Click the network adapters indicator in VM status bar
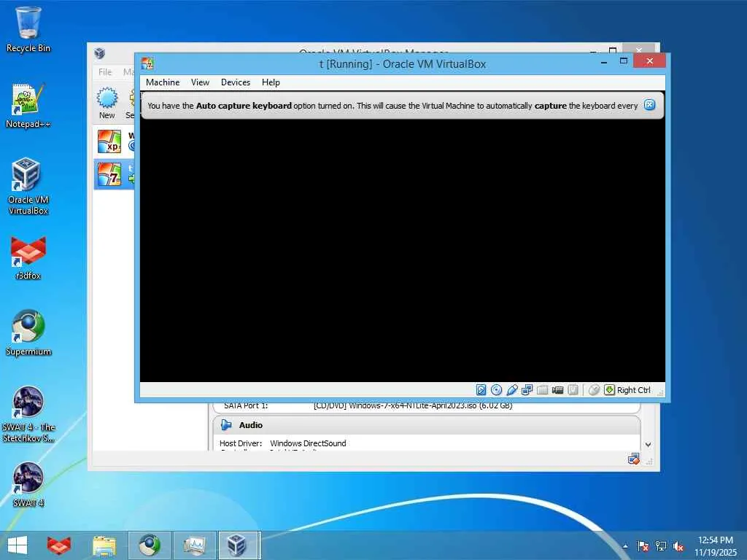Image resolution: width=747 pixels, height=560 pixels. point(527,390)
